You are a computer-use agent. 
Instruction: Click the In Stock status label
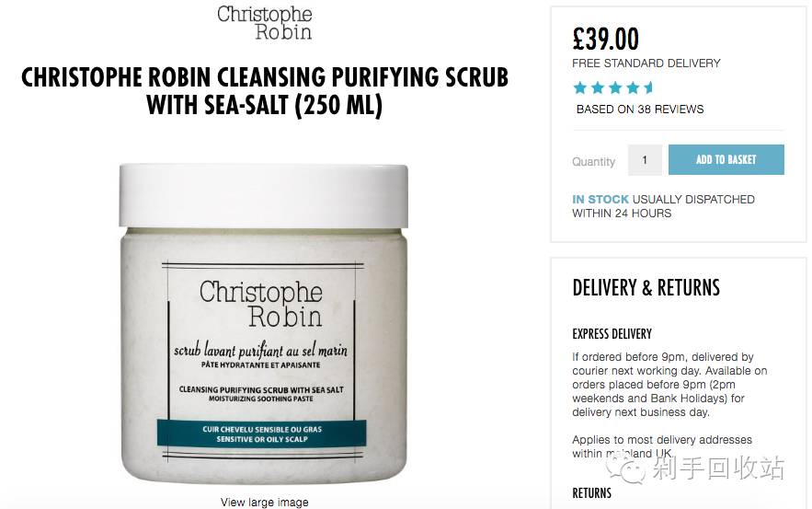pyautogui.click(x=600, y=200)
